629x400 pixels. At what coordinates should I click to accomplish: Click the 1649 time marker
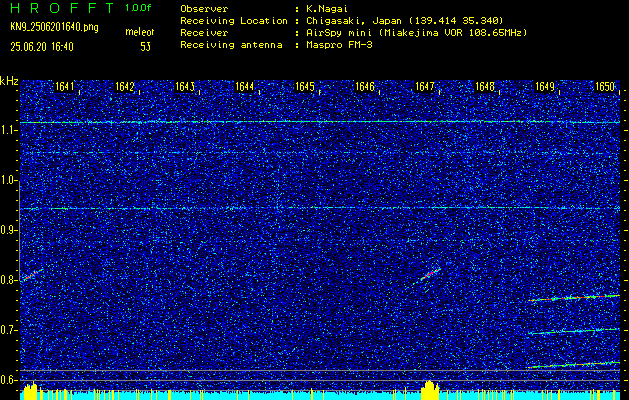pos(545,86)
